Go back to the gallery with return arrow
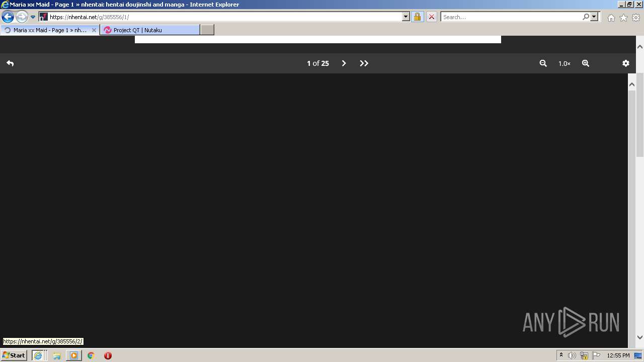This screenshot has height=362, width=644. [x=10, y=63]
